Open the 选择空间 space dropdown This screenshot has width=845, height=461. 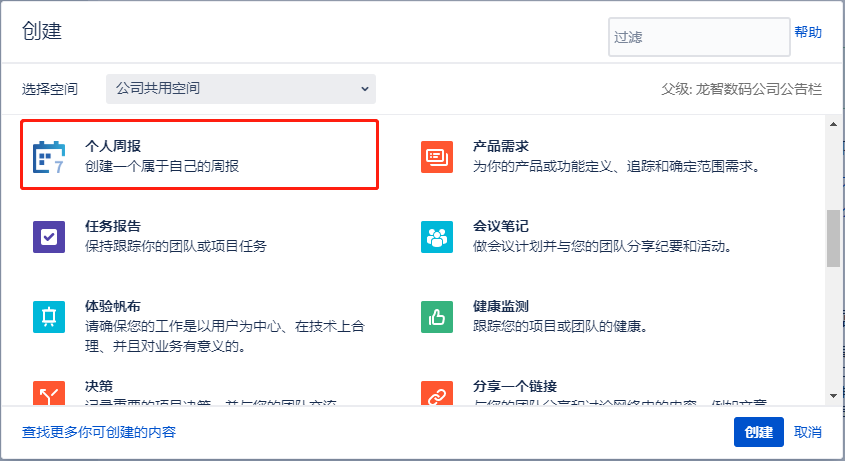pyautogui.click(x=241, y=89)
